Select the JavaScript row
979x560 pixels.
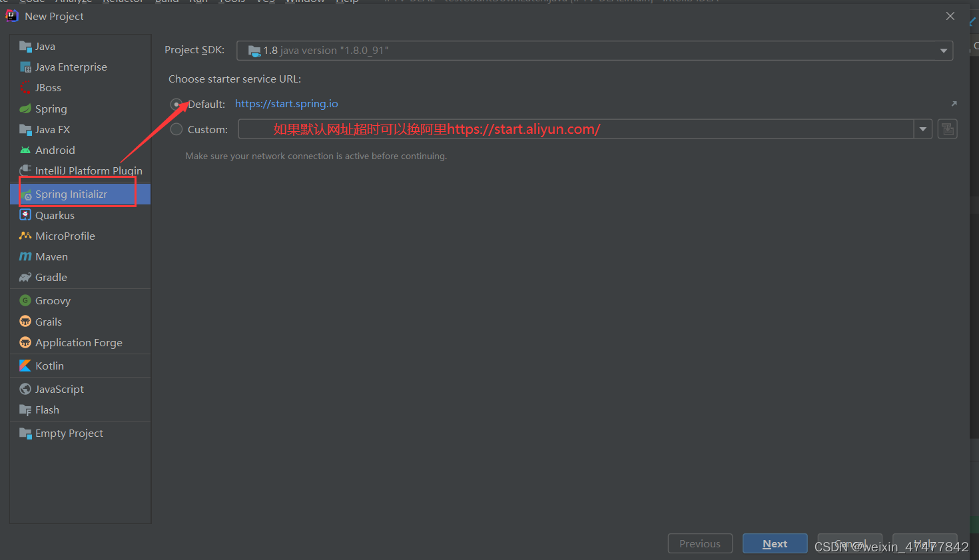point(81,389)
